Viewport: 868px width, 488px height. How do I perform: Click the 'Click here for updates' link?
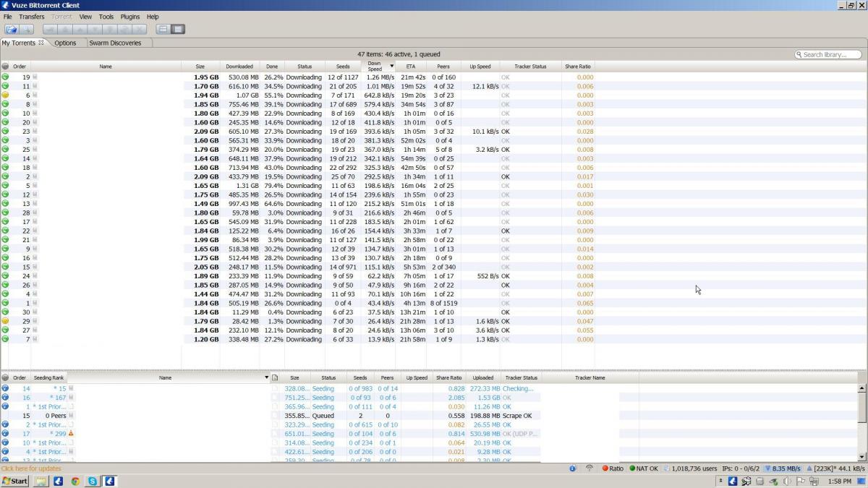31,468
